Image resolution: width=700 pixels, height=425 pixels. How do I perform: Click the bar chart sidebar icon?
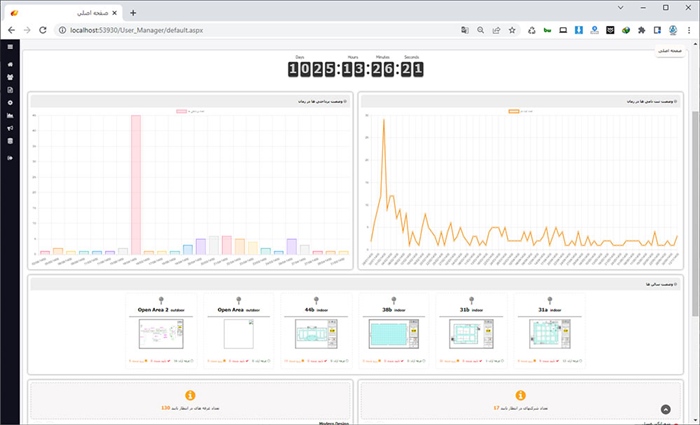(x=10, y=116)
